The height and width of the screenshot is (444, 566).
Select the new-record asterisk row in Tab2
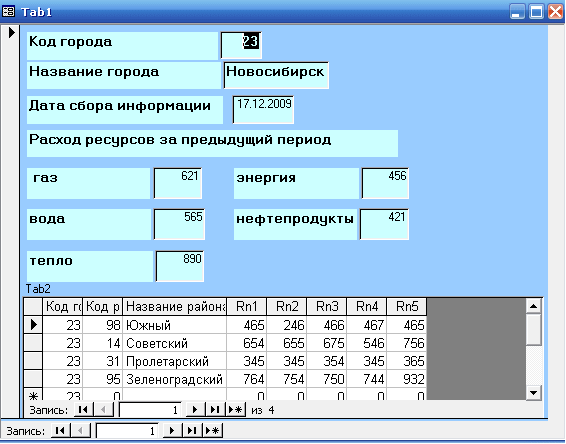33,394
